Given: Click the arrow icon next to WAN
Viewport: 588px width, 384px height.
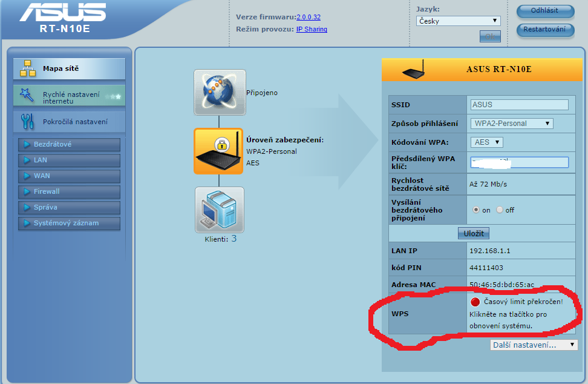Looking at the screenshot, I should 27,176.
